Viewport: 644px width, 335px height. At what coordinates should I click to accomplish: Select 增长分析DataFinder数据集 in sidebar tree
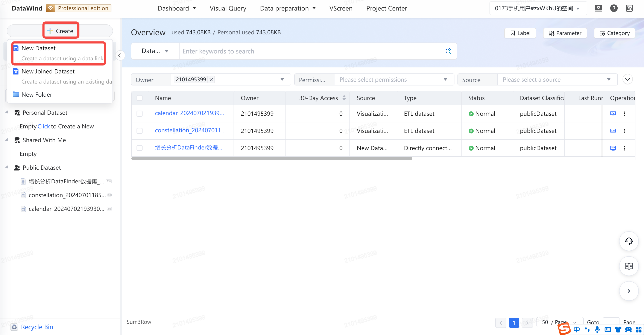tap(66, 181)
